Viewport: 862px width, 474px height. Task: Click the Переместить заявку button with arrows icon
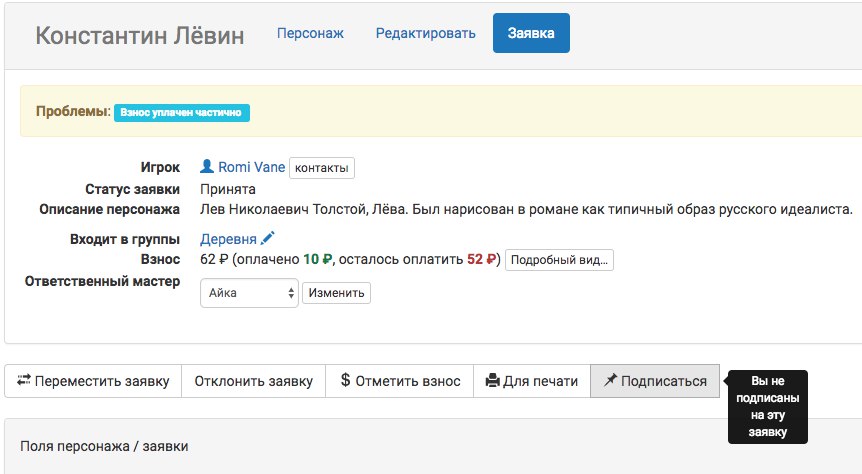tap(93, 381)
